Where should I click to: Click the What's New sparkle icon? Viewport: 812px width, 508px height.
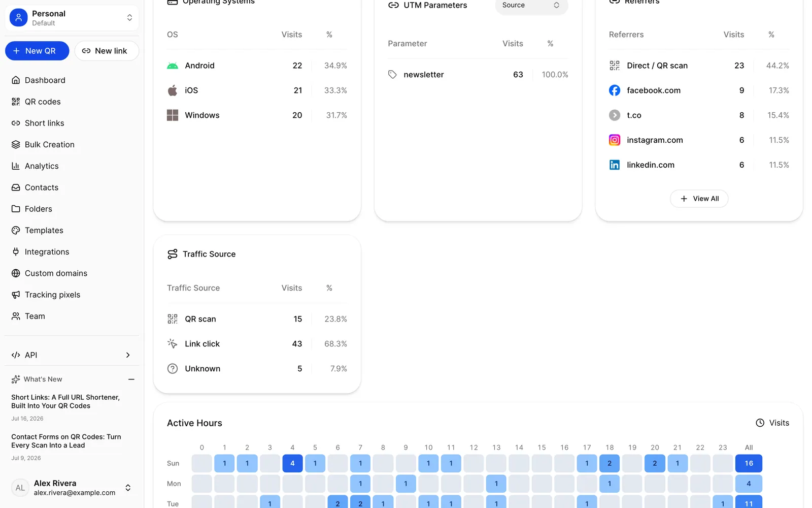16,379
